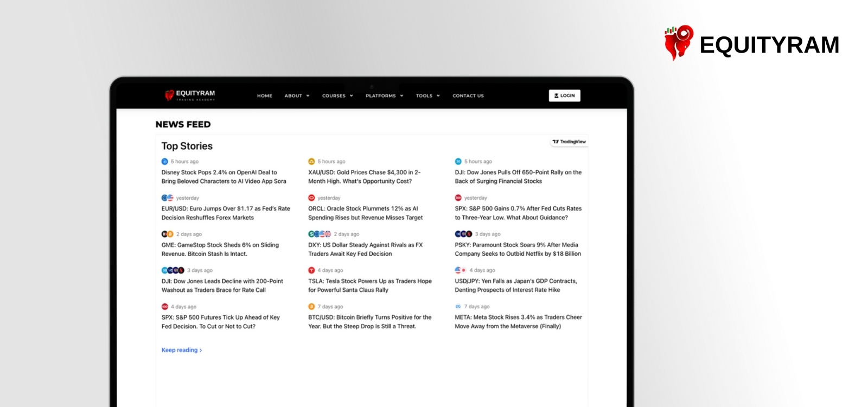This screenshot has width=868, height=407.
Task: Click the Oracle red icon above the ORCL story
Action: (x=311, y=198)
